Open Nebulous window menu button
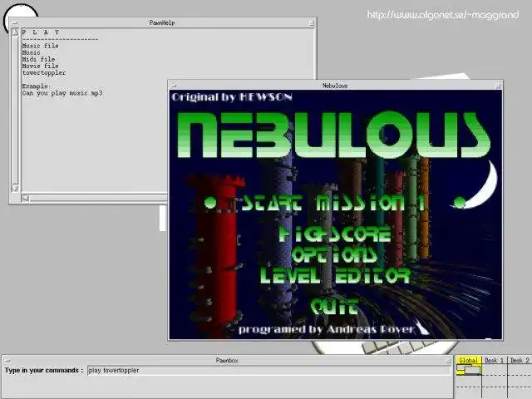Screen dimensions: 532x399 click(x=174, y=86)
